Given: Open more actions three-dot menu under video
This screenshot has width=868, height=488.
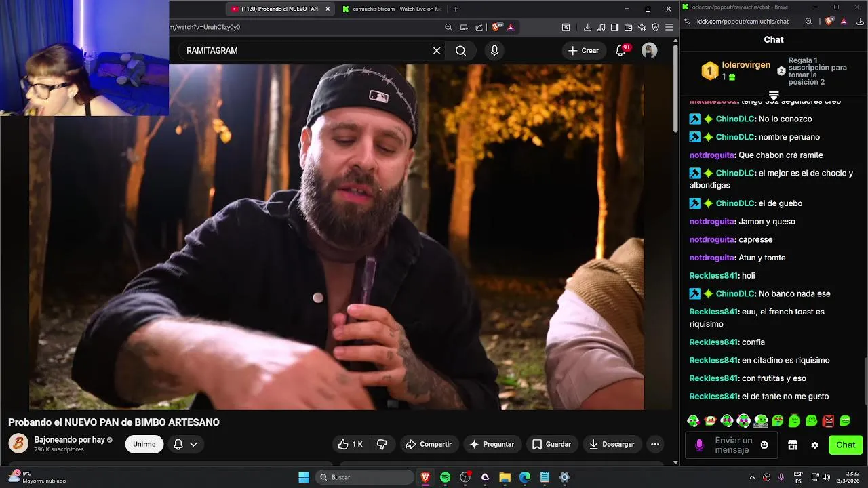Looking at the screenshot, I should (655, 445).
